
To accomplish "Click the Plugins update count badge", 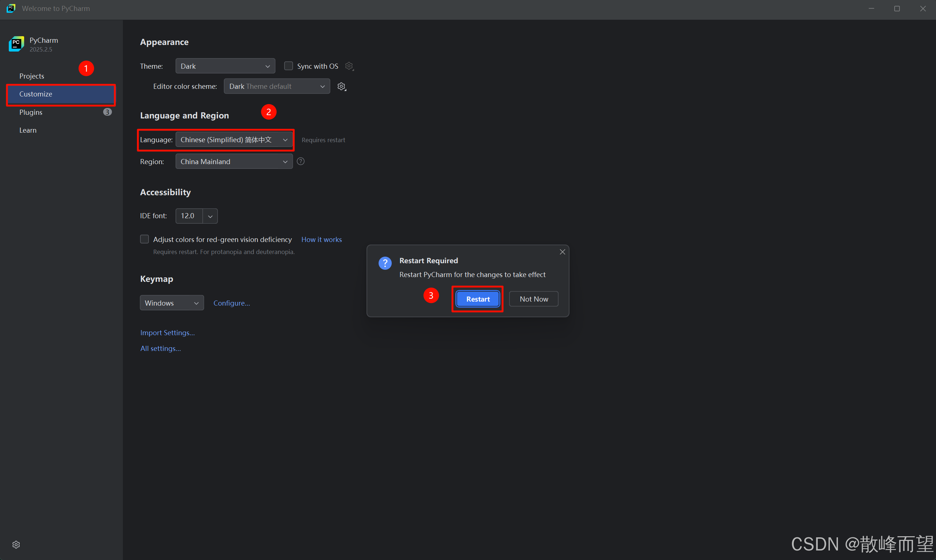I will (107, 112).
